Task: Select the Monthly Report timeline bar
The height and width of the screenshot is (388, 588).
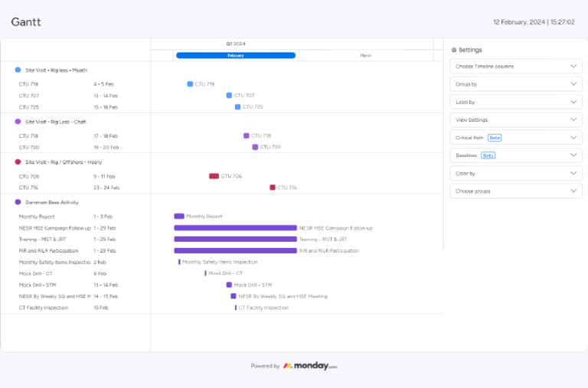Action: pyautogui.click(x=179, y=217)
